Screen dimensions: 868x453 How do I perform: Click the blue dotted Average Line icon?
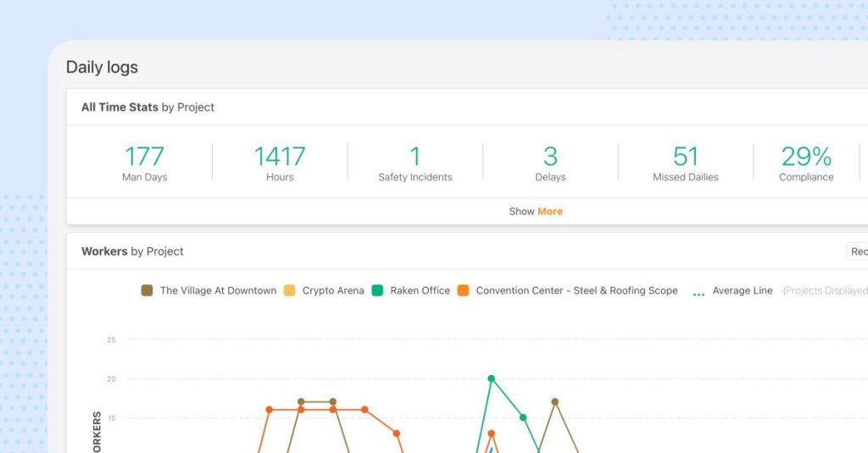[698, 291]
